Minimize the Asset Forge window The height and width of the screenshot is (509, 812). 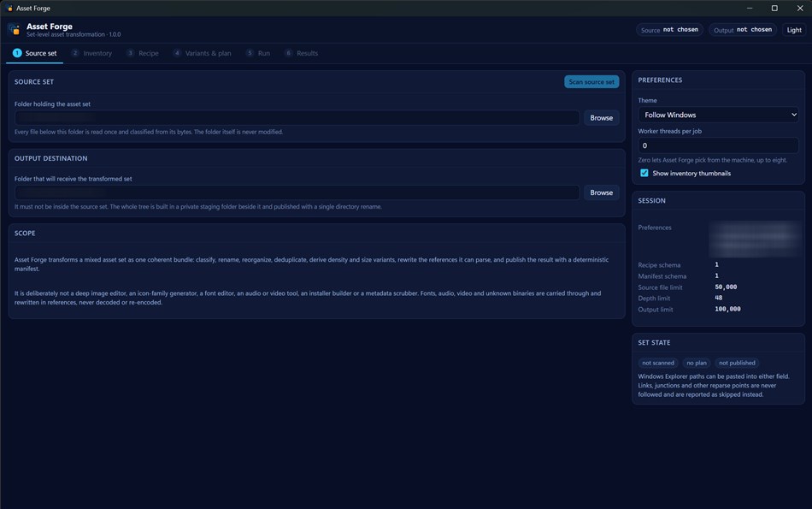coord(750,9)
